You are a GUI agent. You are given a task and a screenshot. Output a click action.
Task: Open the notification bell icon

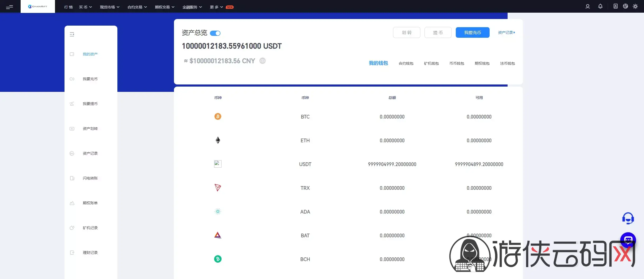click(600, 6)
